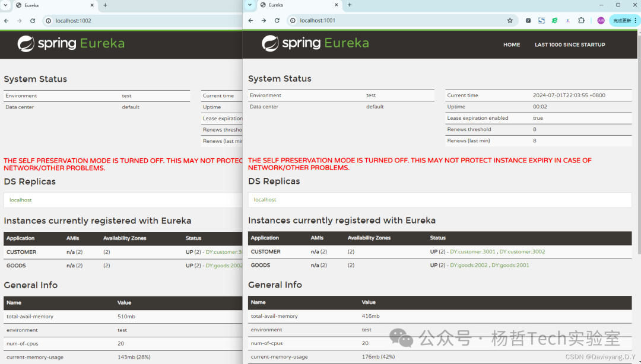Viewport: 641px width, 364px height.
Task: Reload the localhost:1001 page
Action: click(277, 20)
